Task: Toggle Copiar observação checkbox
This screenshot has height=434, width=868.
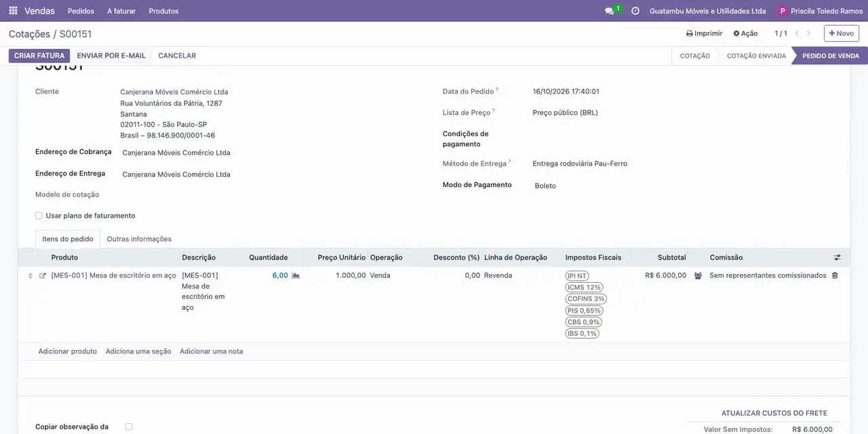Action: pyautogui.click(x=129, y=427)
